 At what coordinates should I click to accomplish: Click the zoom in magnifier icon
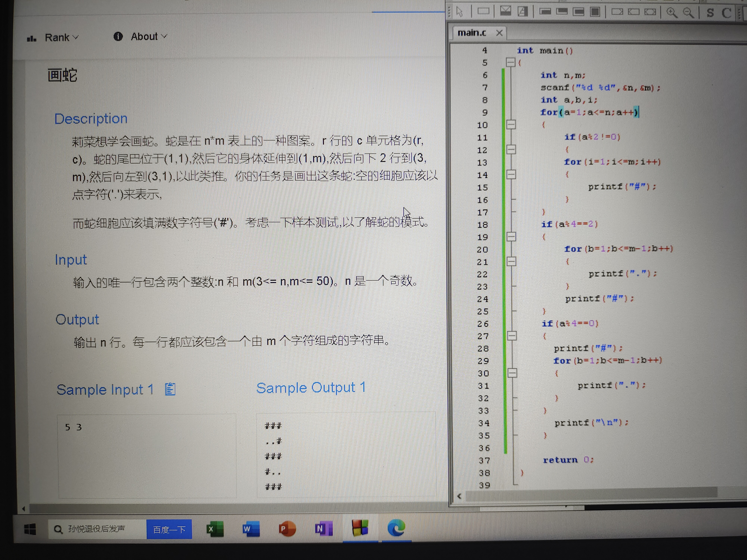[x=671, y=13]
